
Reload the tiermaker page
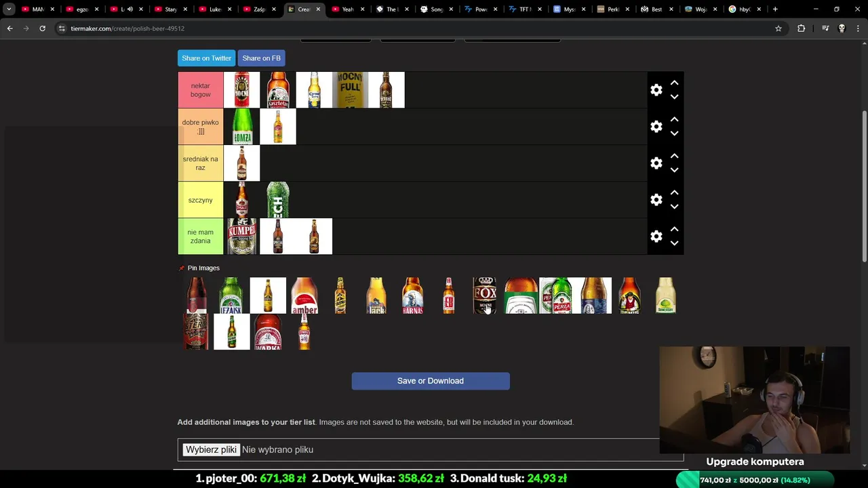42,28
